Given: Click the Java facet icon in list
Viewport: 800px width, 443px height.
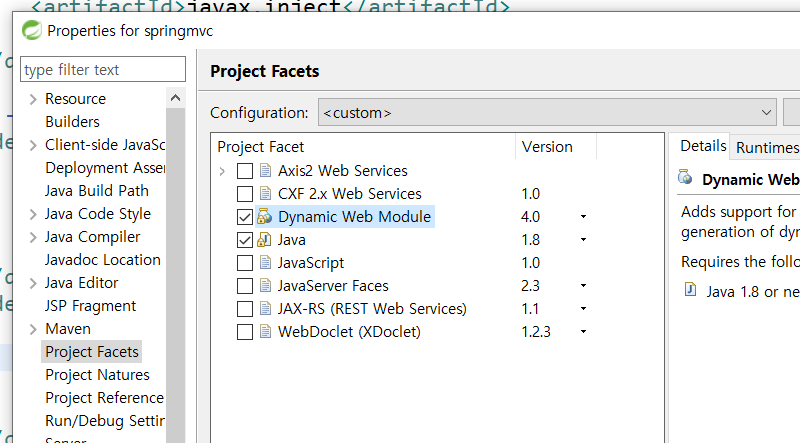Looking at the screenshot, I should click(x=264, y=239).
